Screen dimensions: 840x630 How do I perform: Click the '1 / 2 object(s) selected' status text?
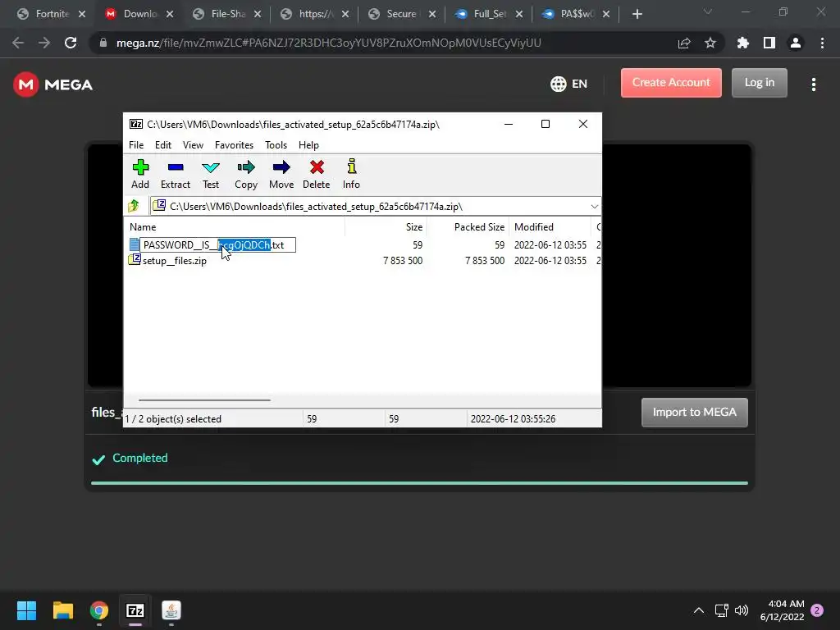pos(173,419)
